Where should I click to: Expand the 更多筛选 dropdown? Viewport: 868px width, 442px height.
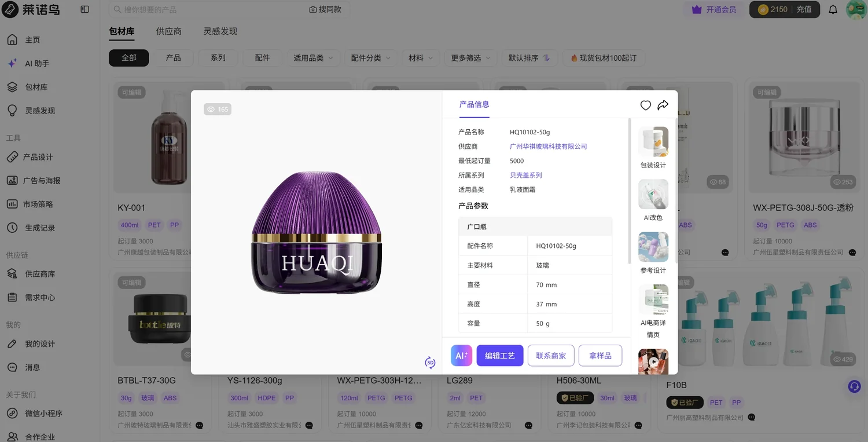click(470, 58)
